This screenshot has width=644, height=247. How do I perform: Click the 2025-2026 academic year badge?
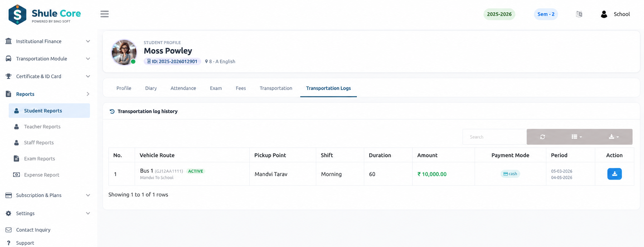(499, 14)
